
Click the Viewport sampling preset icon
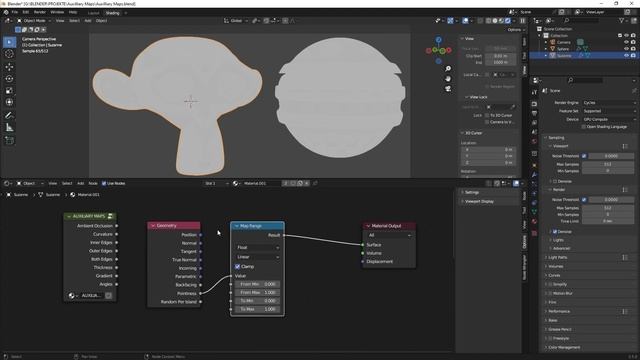tap(625, 146)
